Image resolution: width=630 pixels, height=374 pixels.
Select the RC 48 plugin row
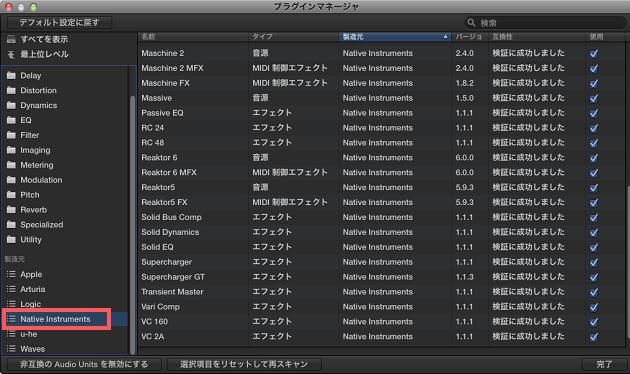pos(380,143)
